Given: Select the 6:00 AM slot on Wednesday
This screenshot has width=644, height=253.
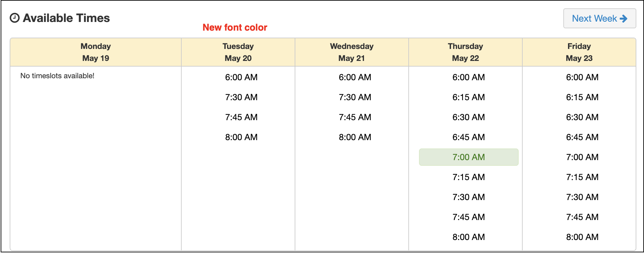Looking at the screenshot, I should [355, 77].
